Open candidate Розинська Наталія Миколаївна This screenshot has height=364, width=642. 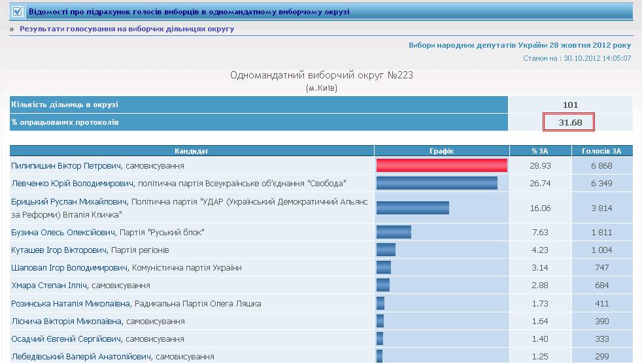click(x=72, y=304)
